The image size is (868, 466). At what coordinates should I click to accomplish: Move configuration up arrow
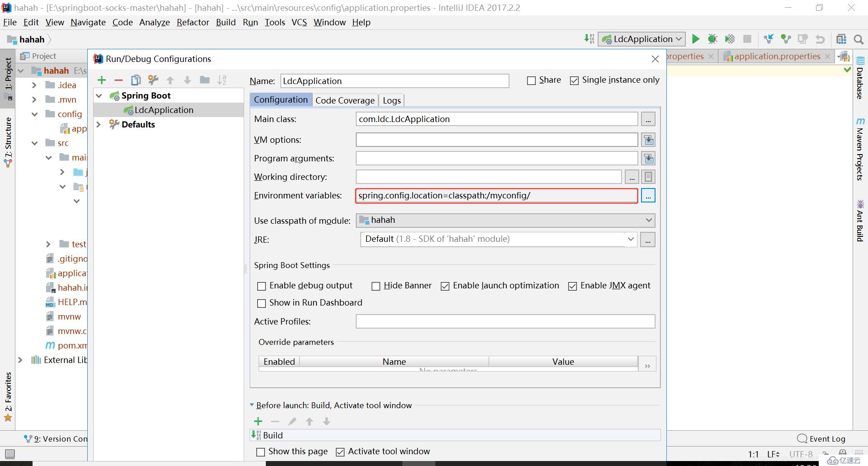point(170,80)
